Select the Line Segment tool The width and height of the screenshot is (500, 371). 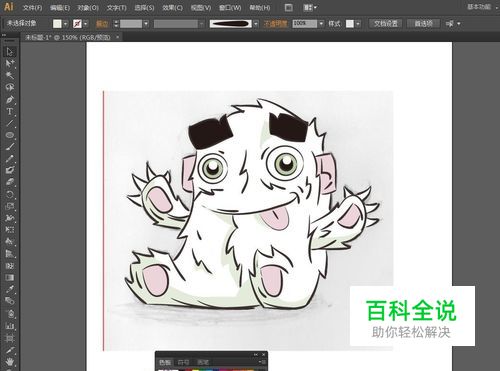click(x=9, y=123)
